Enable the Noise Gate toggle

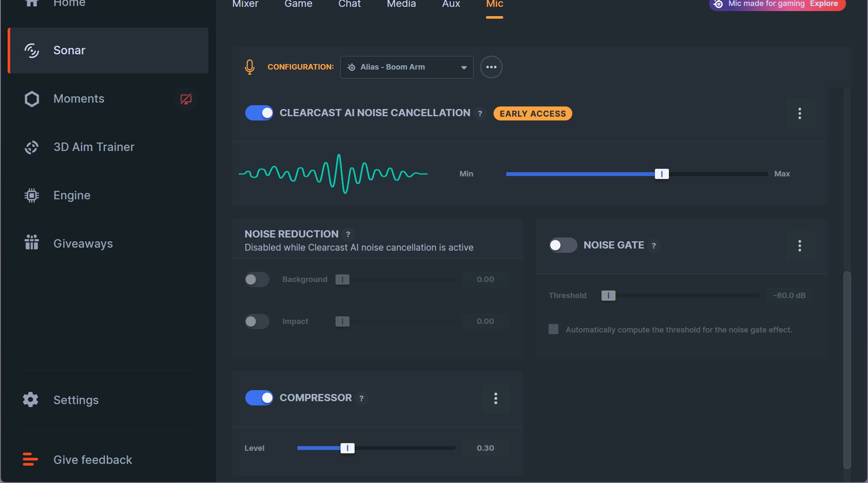[x=563, y=245]
